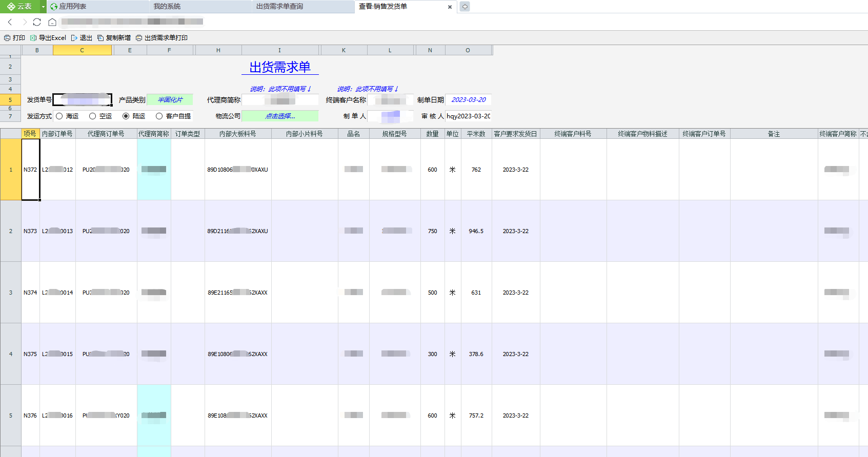Click square meters value 946.5
The width and height of the screenshot is (868, 457).
476,231
